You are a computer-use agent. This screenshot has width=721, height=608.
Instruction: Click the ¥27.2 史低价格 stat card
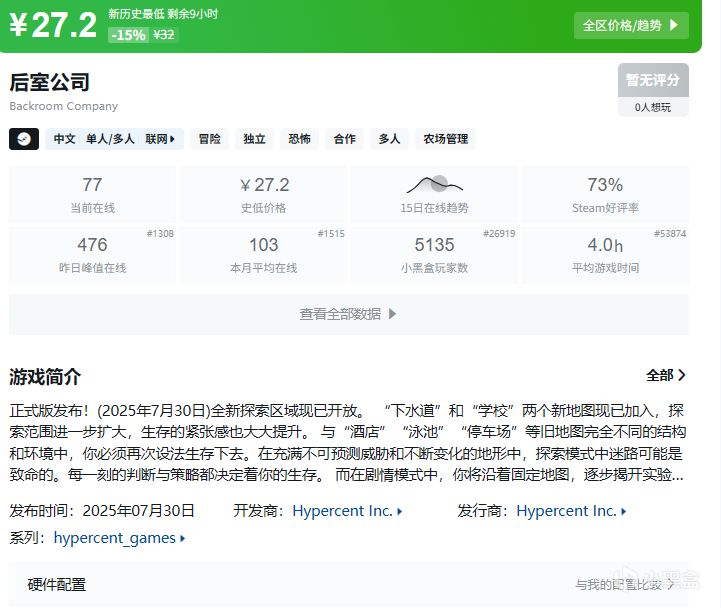pos(263,194)
